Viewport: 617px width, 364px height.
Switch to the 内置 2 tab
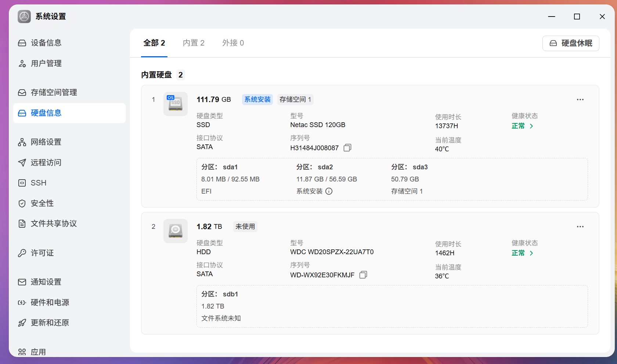coord(194,43)
